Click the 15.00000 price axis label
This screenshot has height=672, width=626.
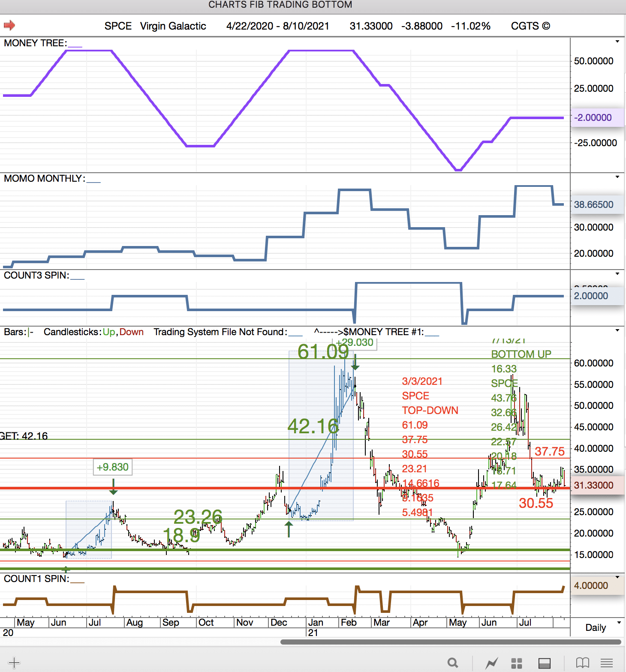[x=594, y=555]
